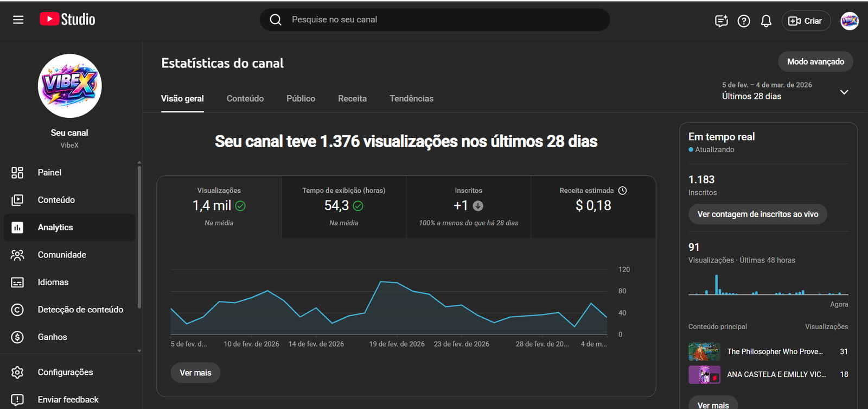Click the Conteúdo sidebar icon
The width and height of the screenshot is (868, 409).
click(17, 200)
